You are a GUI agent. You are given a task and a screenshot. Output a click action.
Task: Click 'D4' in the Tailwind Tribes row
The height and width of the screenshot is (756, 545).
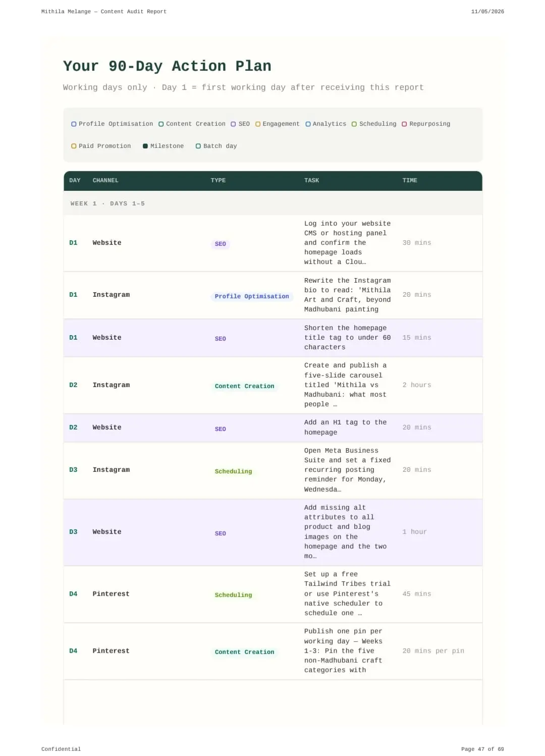click(73, 595)
